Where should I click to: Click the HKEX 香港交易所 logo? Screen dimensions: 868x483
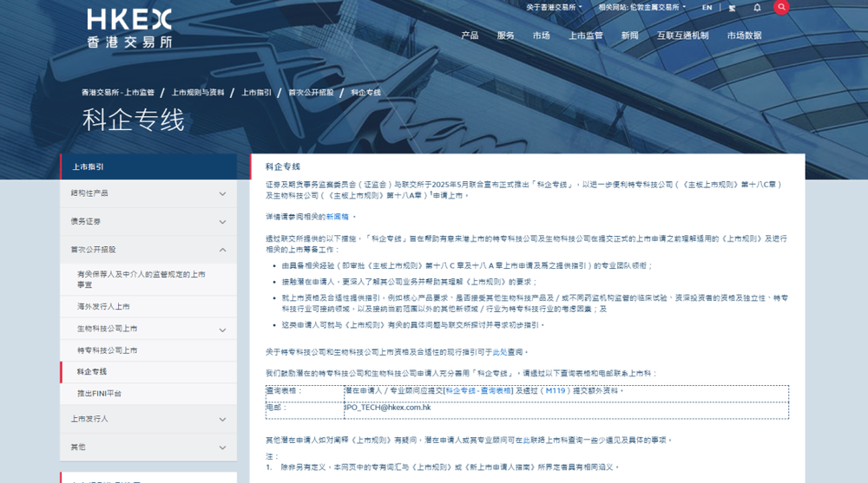(x=129, y=27)
